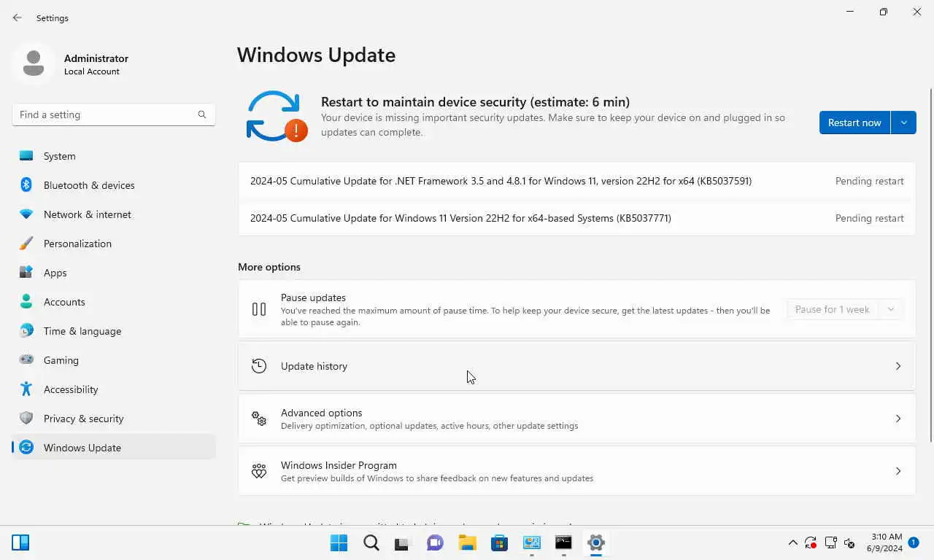The height and width of the screenshot is (560, 934).
Task: Click the KB5037591 .NET Framework update row
Action: (576, 181)
